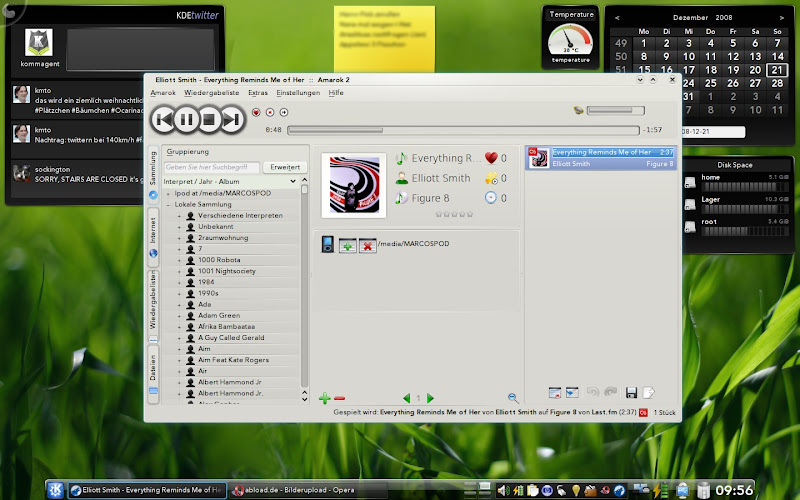Focus the collection search field
This screenshot has width=800, height=500.
pyautogui.click(x=211, y=167)
